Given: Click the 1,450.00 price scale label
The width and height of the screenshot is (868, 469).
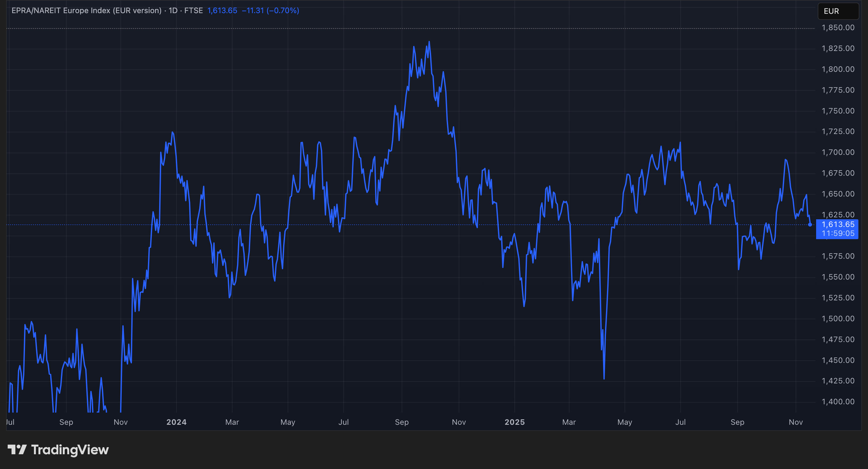Looking at the screenshot, I should click(838, 360).
